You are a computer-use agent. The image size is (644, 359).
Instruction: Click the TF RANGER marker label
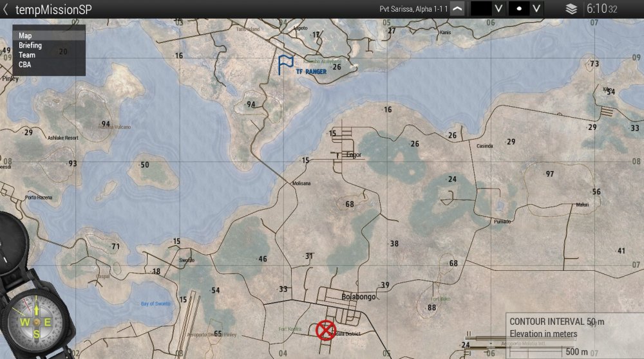[x=311, y=72]
